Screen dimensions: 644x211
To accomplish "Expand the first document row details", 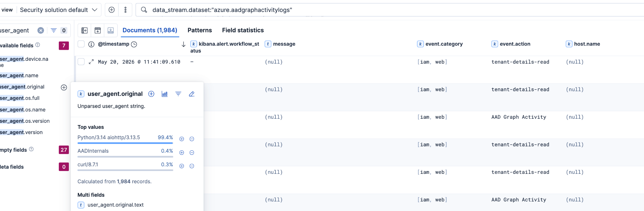I will [91, 62].
